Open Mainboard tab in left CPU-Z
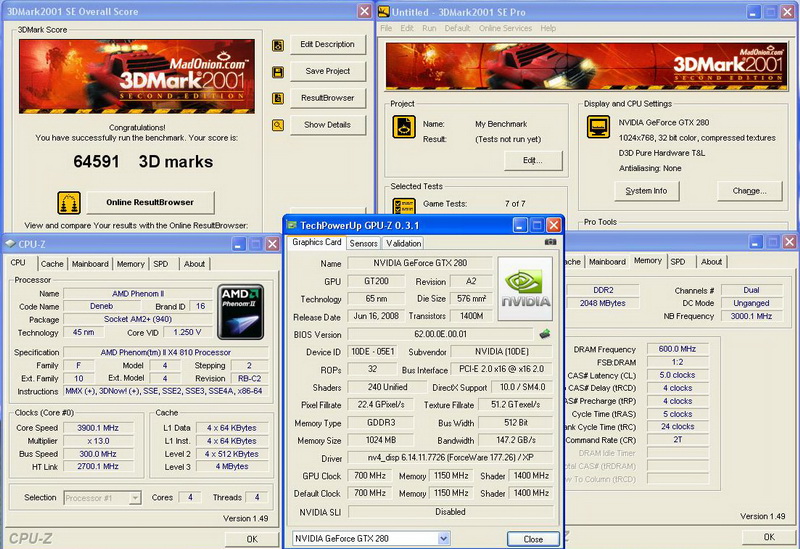The image size is (800, 549). pyautogui.click(x=90, y=264)
